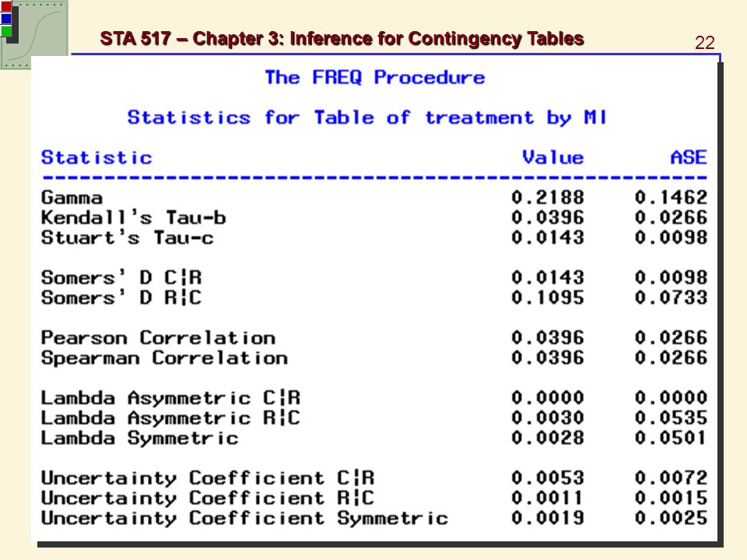This screenshot has height=560, width=747.
Task: Click the 'ASE' column header
Action: pos(689,157)
